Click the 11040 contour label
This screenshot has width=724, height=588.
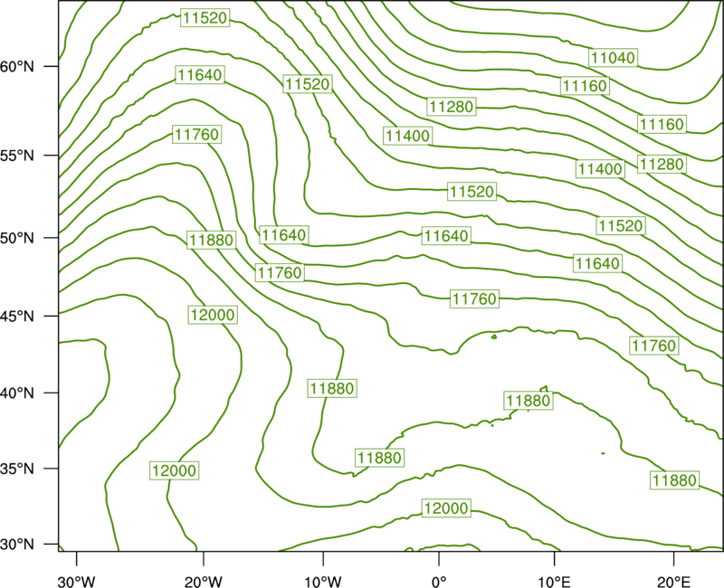(x=613, y=58)
